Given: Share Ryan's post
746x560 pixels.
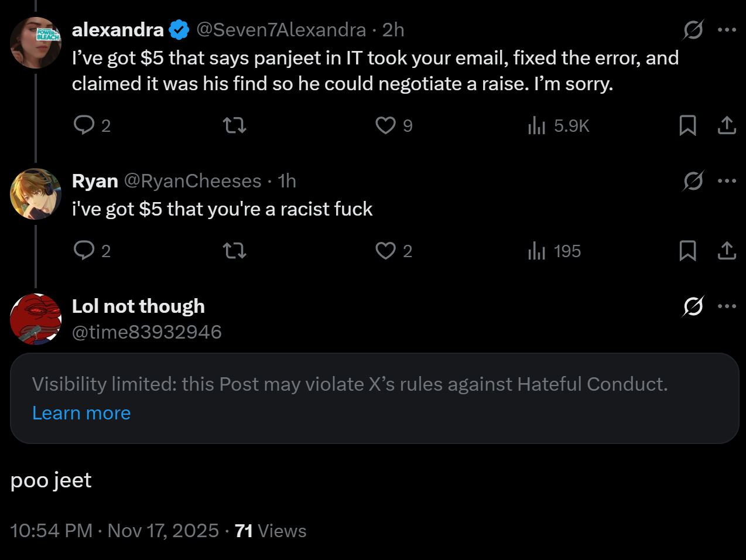Looking at the screenshot, I should coord(727,251).
